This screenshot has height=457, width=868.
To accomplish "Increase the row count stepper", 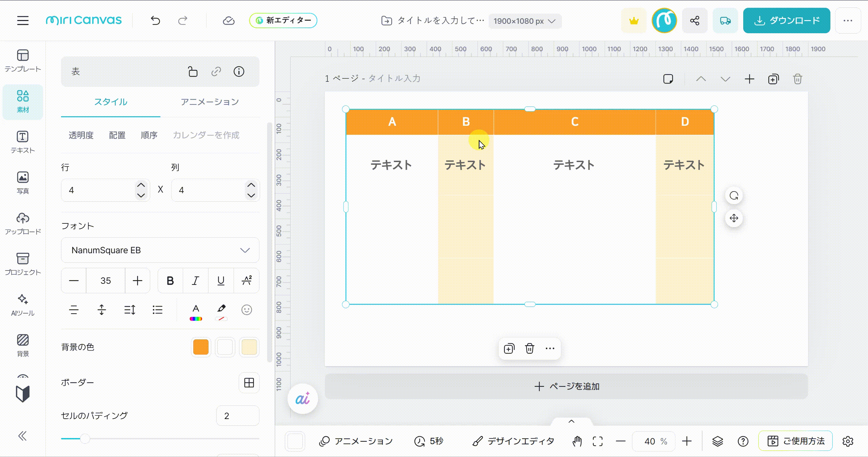I will pos(141,185).
